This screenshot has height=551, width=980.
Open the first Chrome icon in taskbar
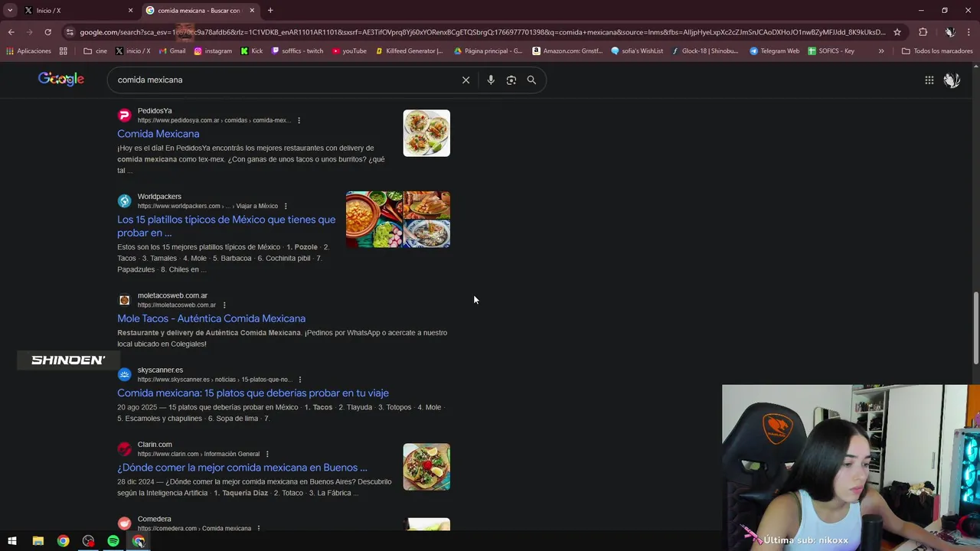tap(63, 541)
